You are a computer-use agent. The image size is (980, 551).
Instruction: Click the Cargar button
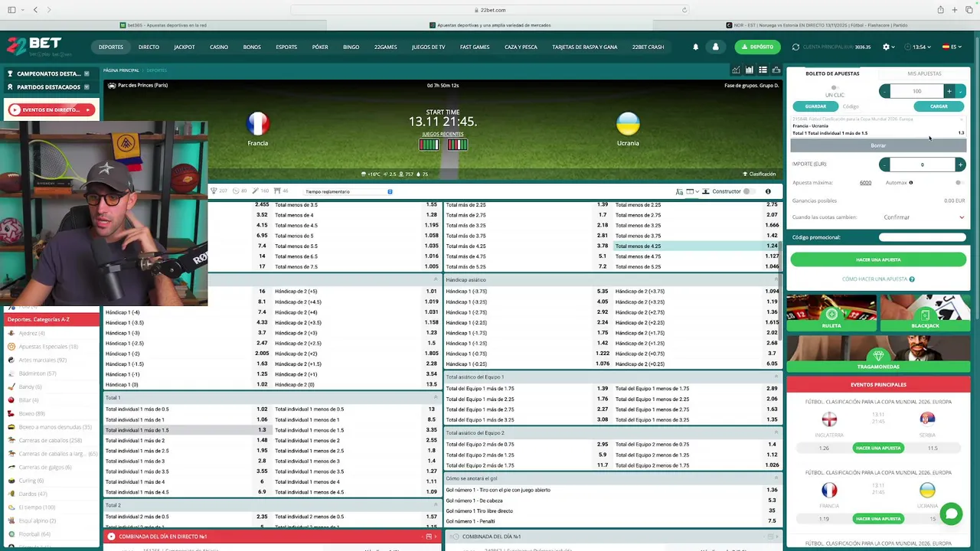pyautogui.click(x=939, y=106)
